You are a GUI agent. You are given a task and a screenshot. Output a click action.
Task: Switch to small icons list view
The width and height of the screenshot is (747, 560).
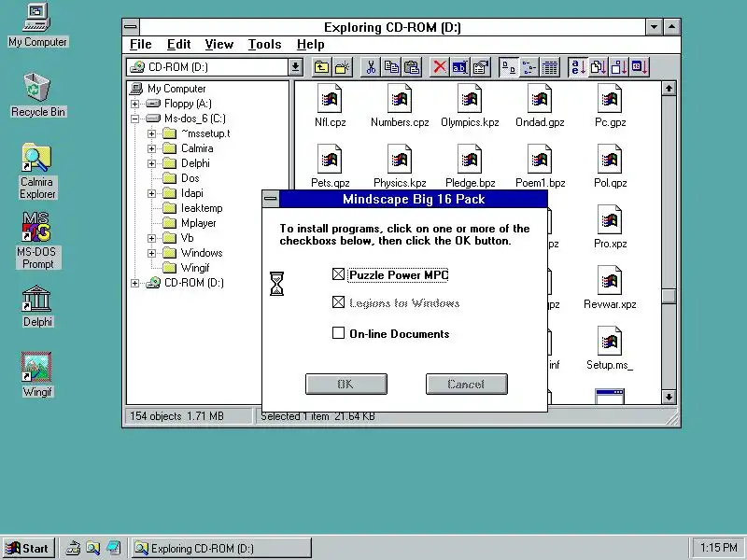click(x=529, y=67)
